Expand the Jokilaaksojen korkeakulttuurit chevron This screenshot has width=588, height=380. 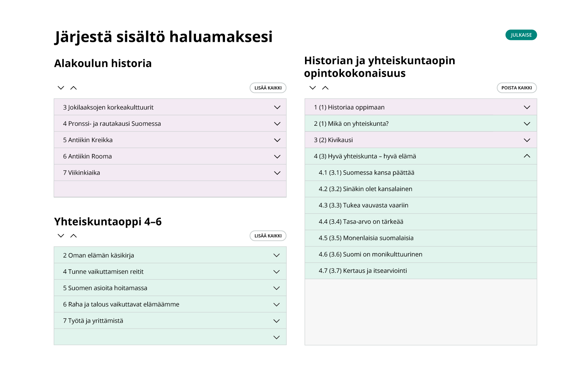[x=277, y=107]
